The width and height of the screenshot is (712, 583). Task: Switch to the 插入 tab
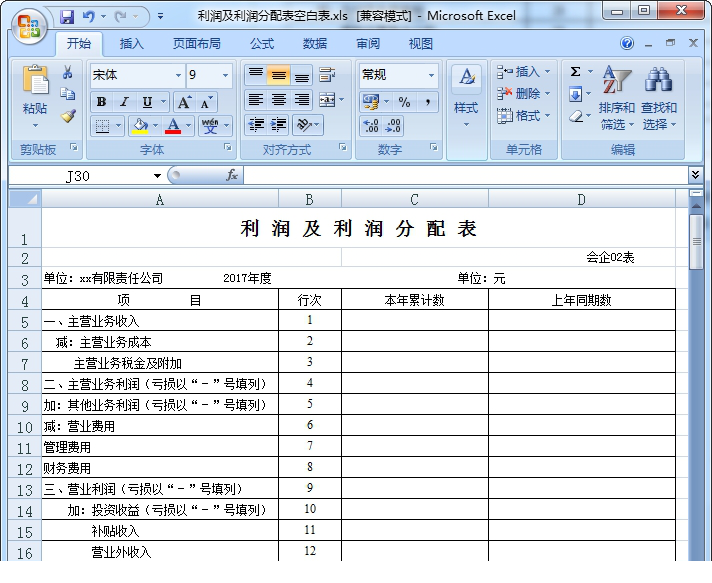[131, 44]
